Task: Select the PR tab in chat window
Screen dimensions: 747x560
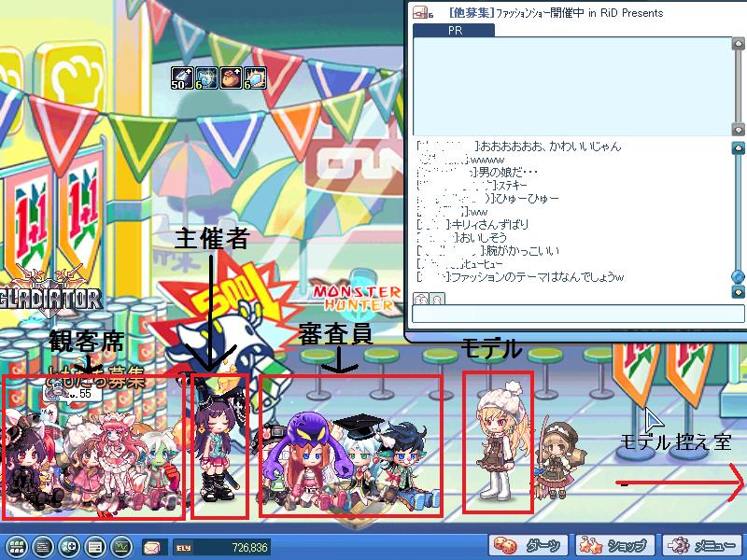Action: point(454,31)
